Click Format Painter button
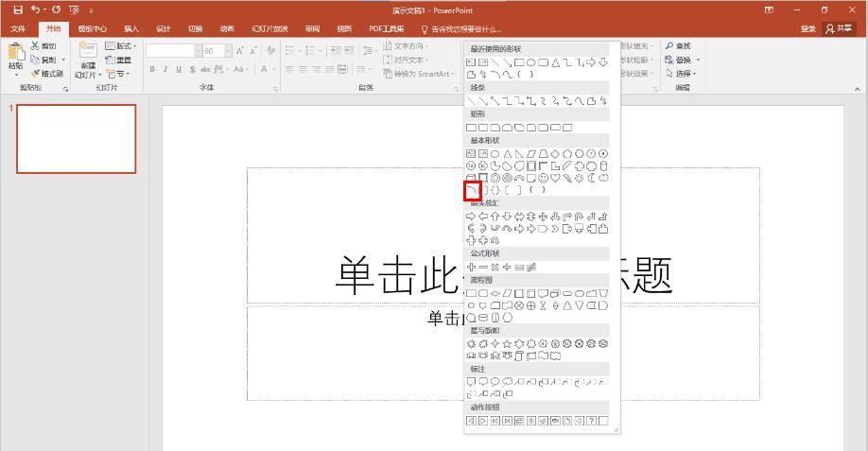868x451 pixels. pyautogui.click(x=47, y=73)
